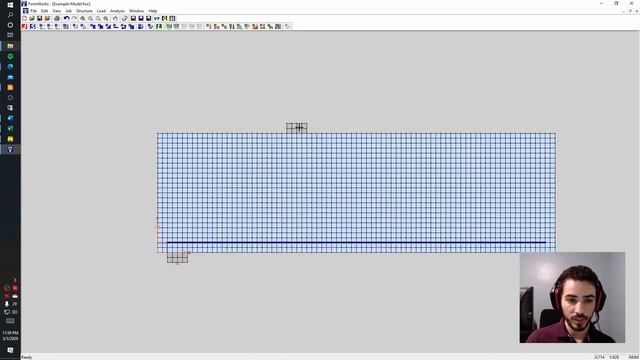Open Windows search from taskbar
Screen dimensions: 640x360
coord(10,15)
